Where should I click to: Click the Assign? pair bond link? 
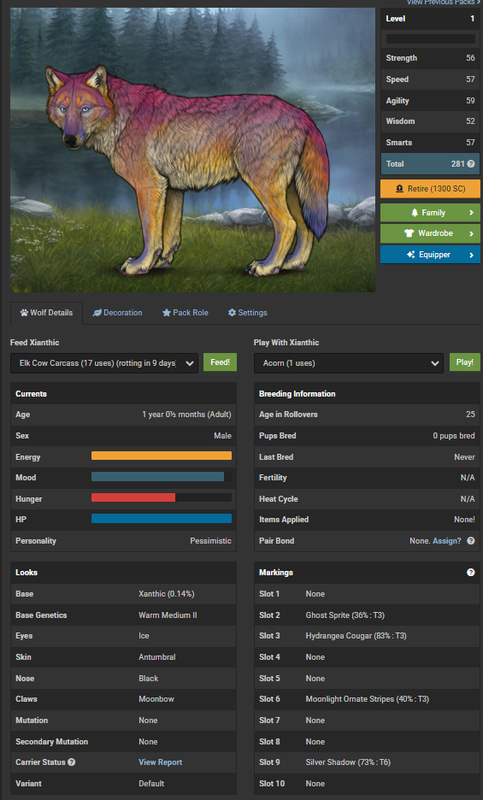[447, 541]
